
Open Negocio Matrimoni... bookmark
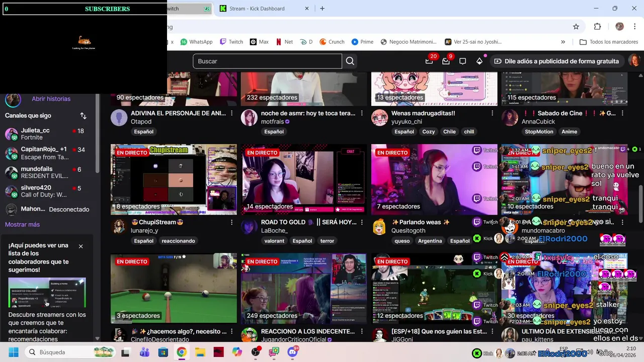(409, 42)
